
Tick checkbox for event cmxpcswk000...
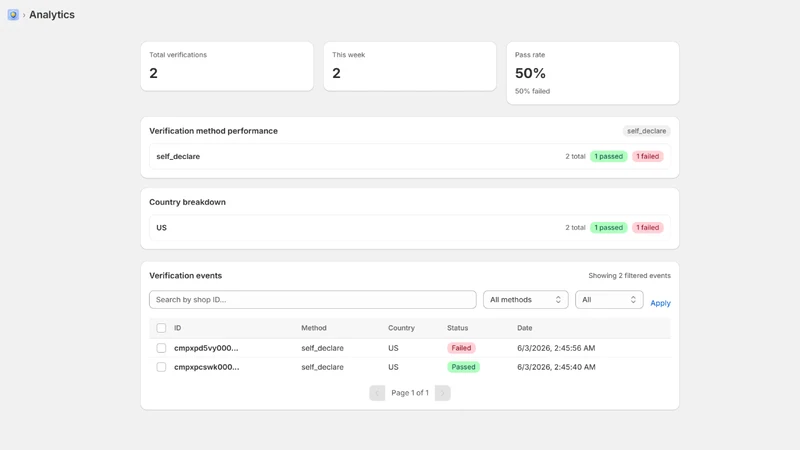click(x=161, y=367)
